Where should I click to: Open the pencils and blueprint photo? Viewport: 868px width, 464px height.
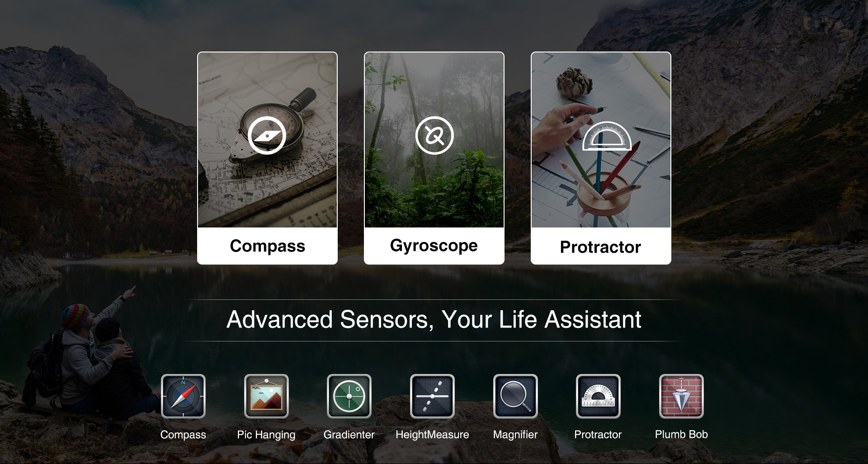tap(601, 140)
